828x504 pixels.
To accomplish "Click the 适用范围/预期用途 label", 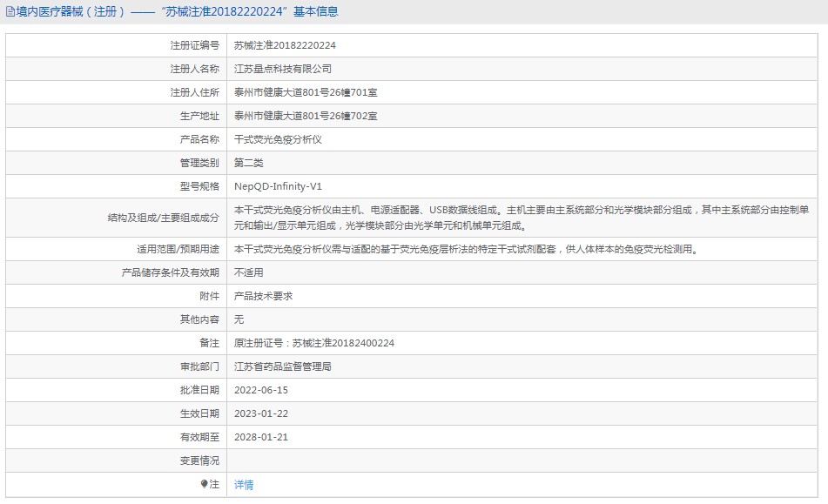I will point(178,249).
